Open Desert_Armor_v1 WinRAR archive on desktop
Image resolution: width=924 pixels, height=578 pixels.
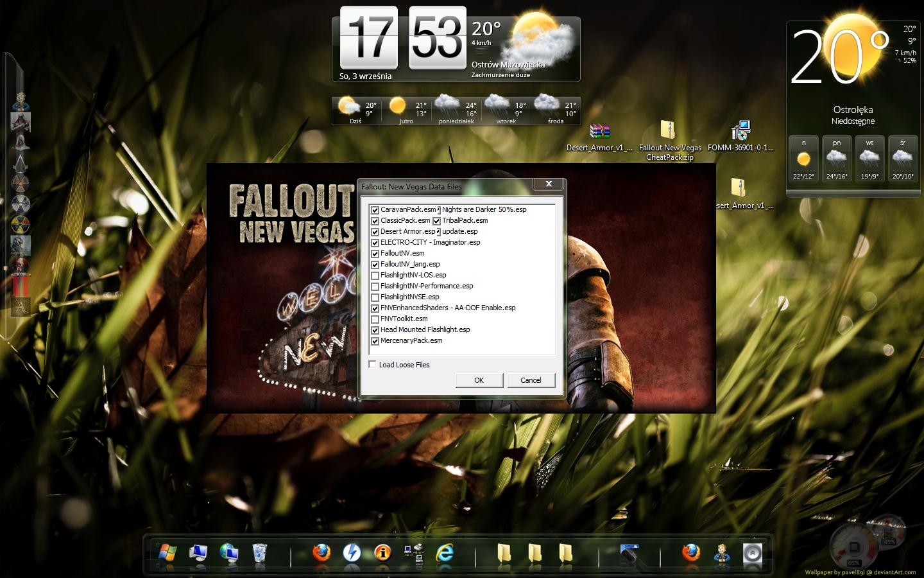pyautogui.click(x=600, y=137)
